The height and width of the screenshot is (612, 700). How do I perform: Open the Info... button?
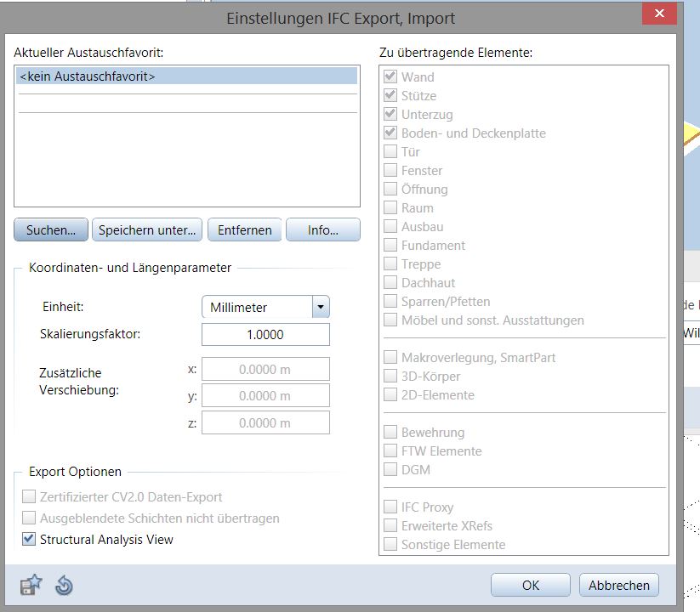322,230
